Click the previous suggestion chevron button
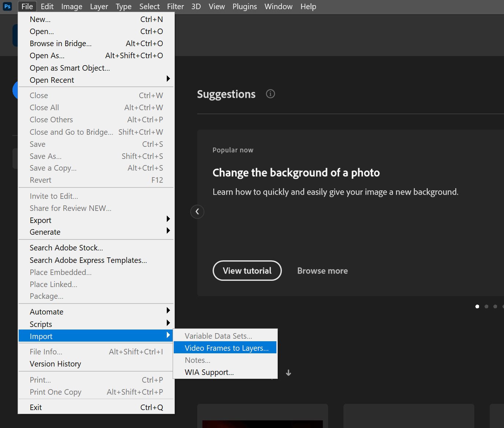This screenshot has height=428, width=504. click(x=197, y=212)
